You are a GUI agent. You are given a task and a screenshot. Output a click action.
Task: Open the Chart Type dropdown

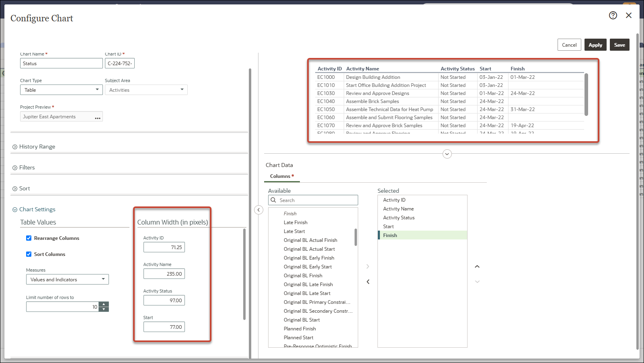click(x=62, y=90)
